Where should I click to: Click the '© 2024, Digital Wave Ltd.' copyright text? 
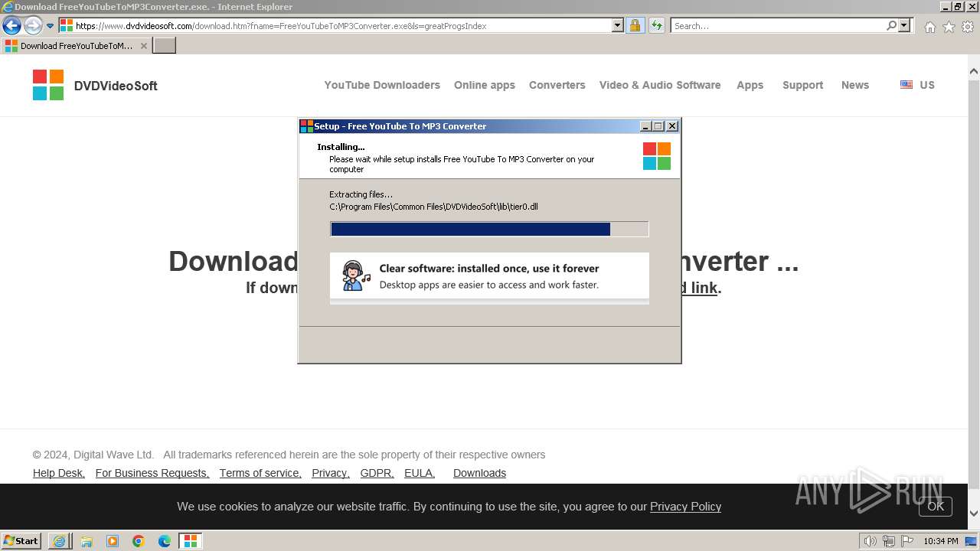(93, 455)
